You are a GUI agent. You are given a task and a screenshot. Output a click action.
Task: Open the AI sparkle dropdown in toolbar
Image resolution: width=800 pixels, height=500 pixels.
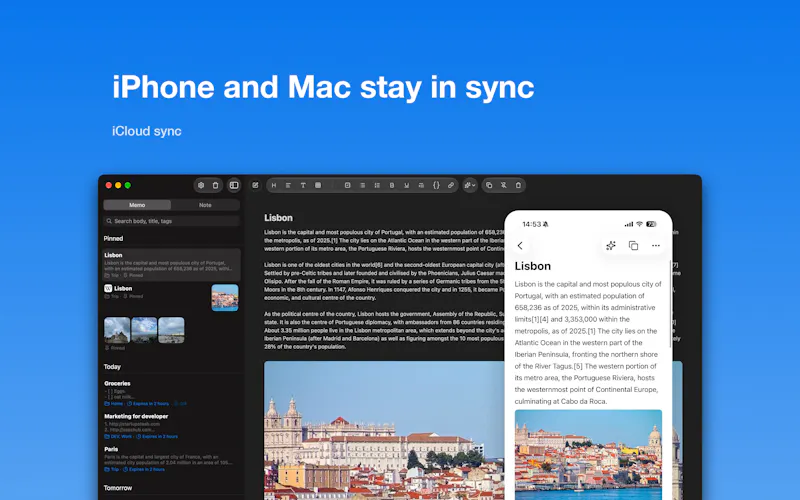[470, 185]
